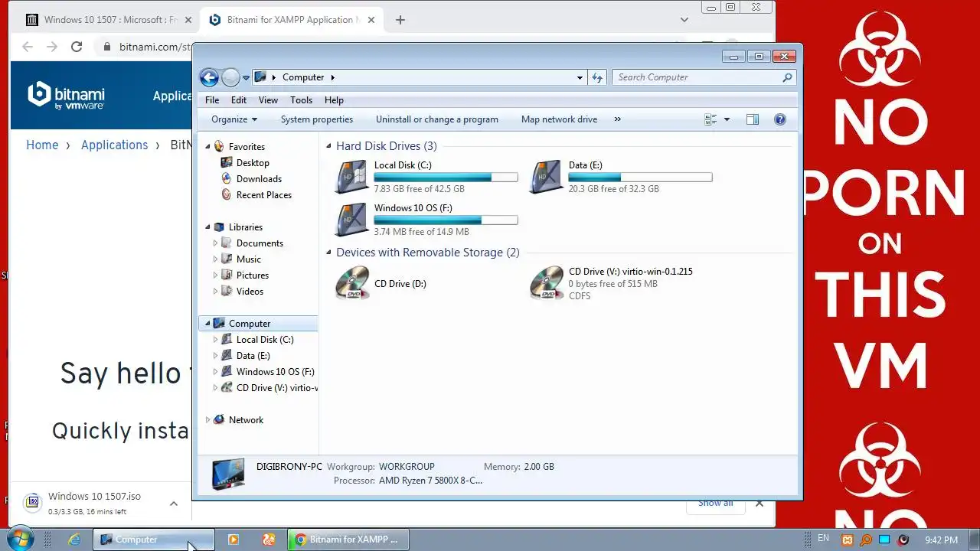Show more toolbar commands chevron
This screenshot has width=980, height=551.
tap(618, 119)
